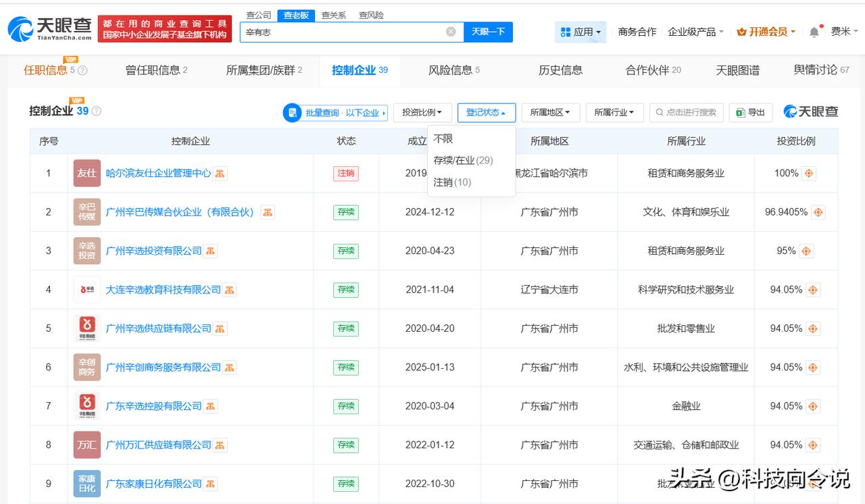Click the structure icon beside 广州辛创商务服务有限公司
The image size is (865, 504).
pyautogui.click(x=230, y=368)
